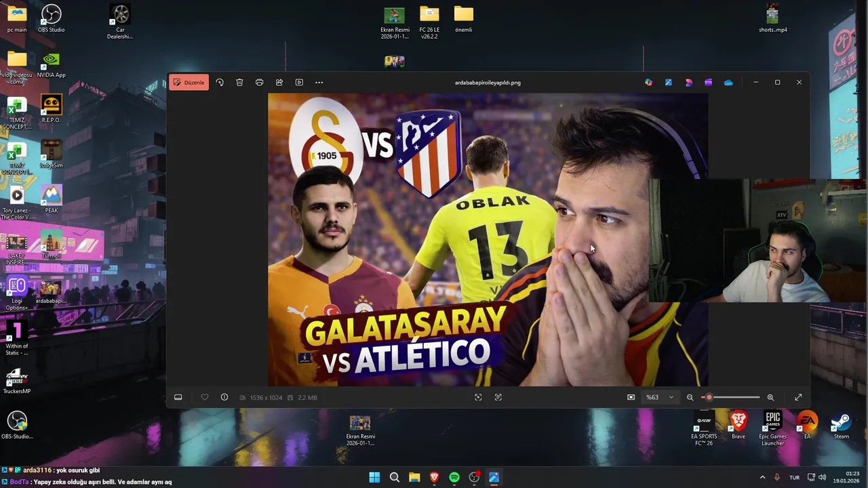Print the image with the printer icon
The height and width of the screenshot is (488, 868).
point(259,83)
